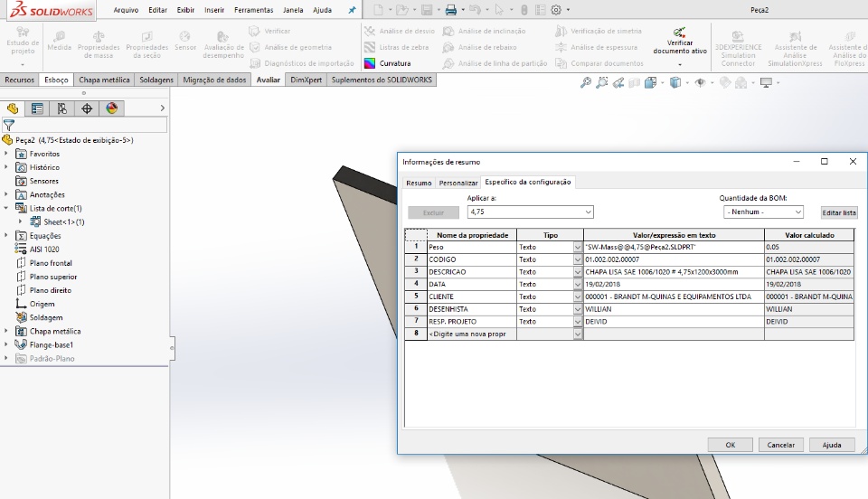Click the previous view icon
The image size is (868, 499).
618,83
